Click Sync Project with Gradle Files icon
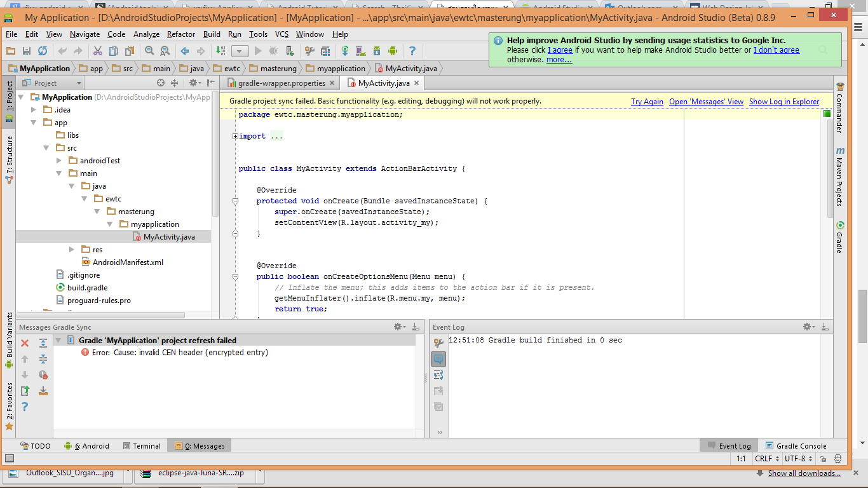 pos(345,51)
